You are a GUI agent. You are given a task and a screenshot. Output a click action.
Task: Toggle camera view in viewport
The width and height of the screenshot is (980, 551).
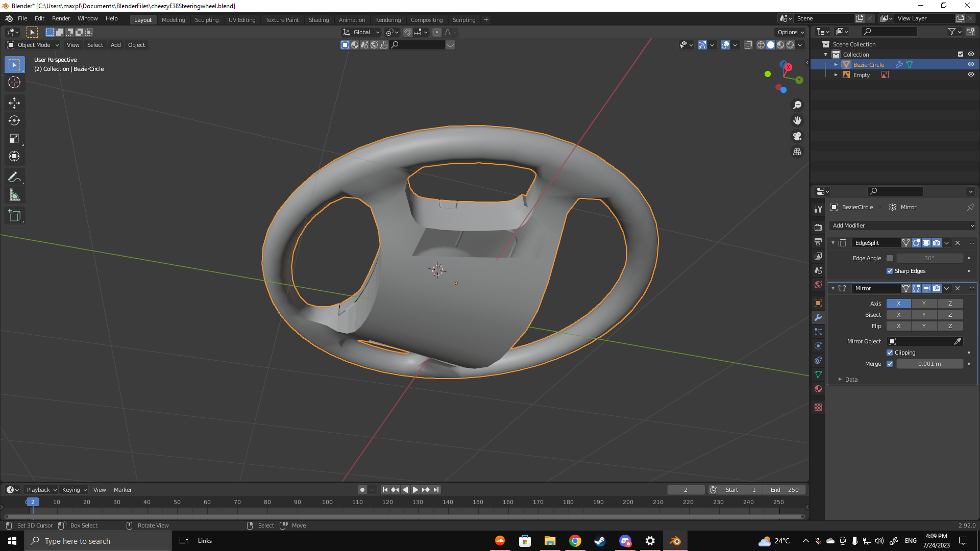(797, 136)
